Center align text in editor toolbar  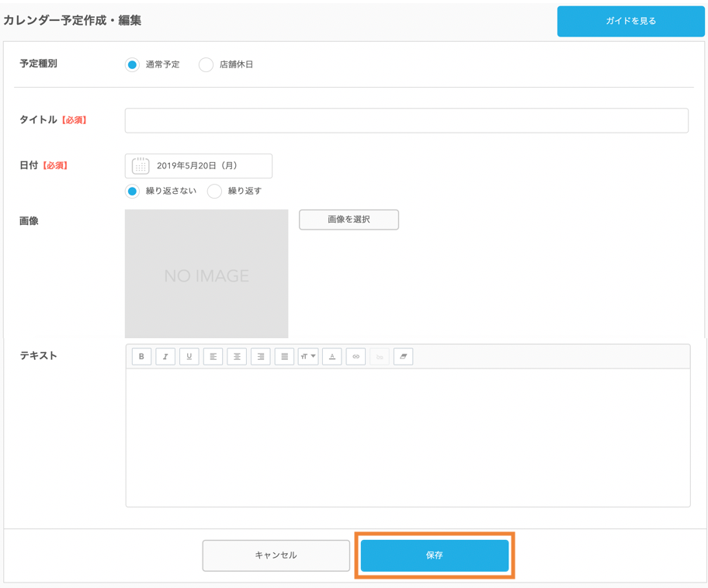(x=237, y=357)
